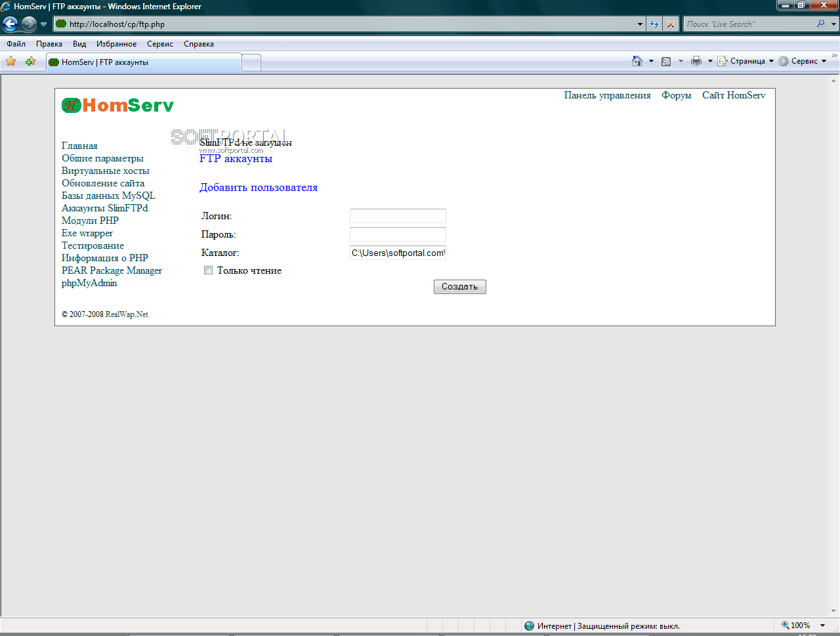Click the HomServ logo
This screenshot has width=840, height=636.
point(117,105)
